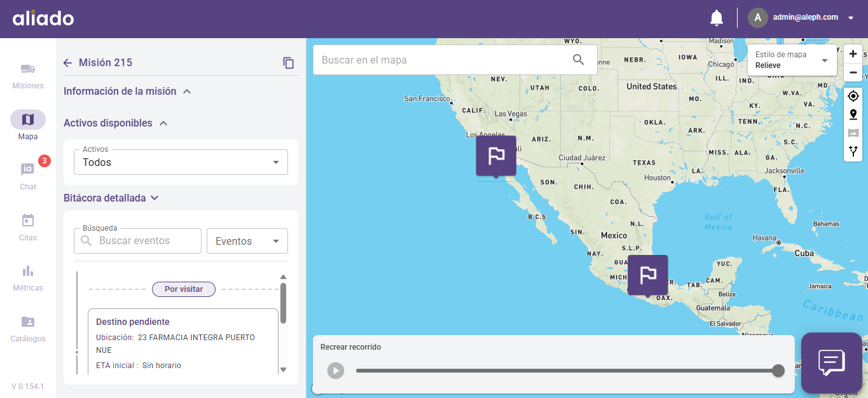
Task: Open the floating chat bubble button
Action: [831, 362]
